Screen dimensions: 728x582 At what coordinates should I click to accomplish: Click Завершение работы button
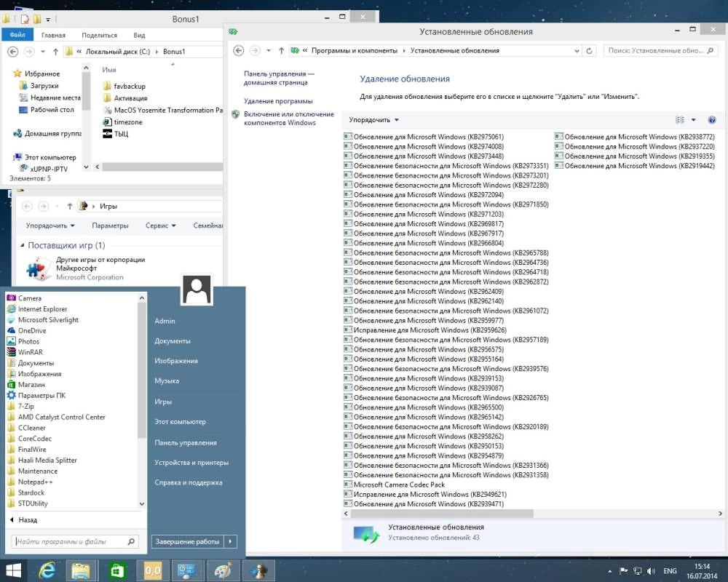187,541
